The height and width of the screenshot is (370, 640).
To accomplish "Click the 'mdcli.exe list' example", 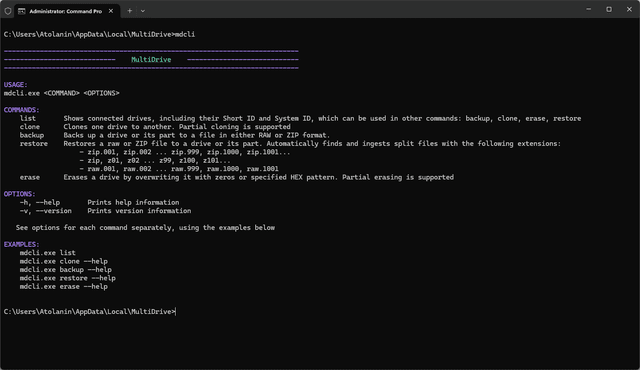I will (47, 253).
